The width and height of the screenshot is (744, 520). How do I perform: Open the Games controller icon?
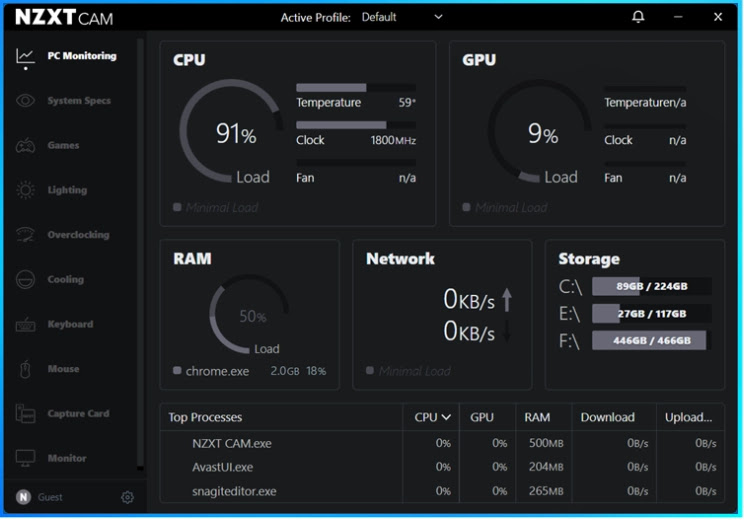(25, 146)
